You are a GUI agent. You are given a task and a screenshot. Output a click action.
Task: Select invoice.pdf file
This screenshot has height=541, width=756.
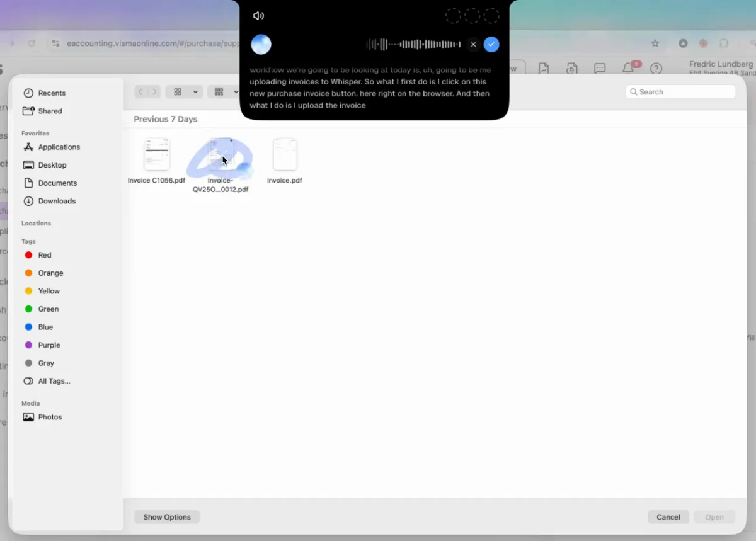pyautogui.click(x=285, y=162)
